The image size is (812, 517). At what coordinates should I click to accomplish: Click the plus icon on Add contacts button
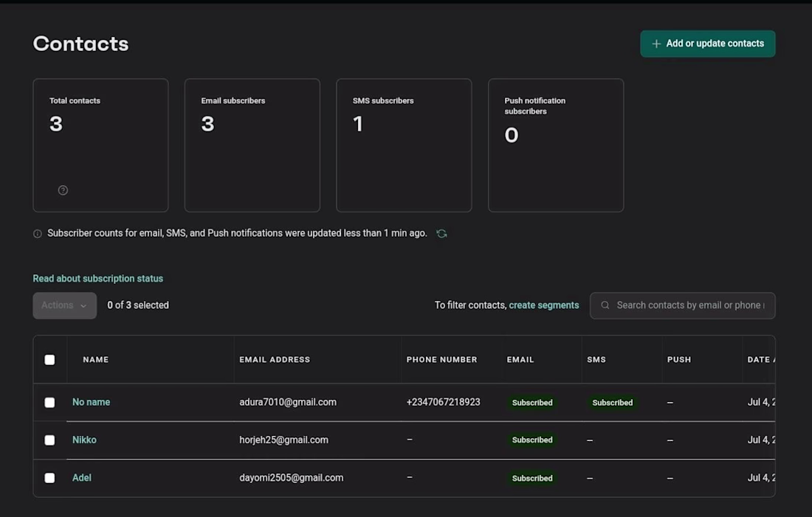click(x=656, y=44)
